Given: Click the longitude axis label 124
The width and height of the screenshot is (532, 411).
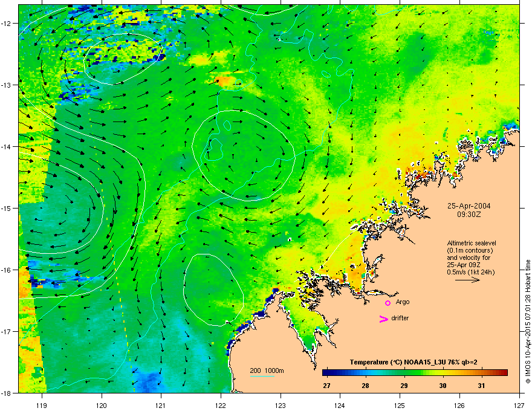Looking at the screenshot, I should [x=340, y=406].
